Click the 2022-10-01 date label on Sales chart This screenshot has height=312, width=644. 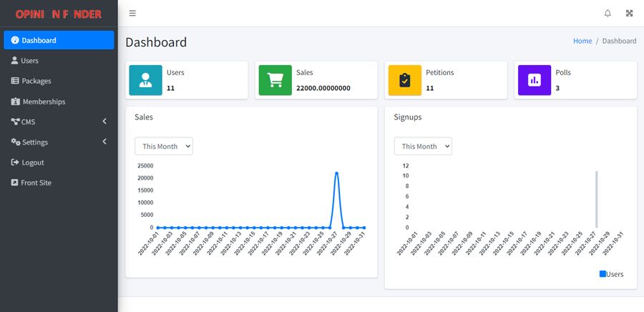[148, 243]
